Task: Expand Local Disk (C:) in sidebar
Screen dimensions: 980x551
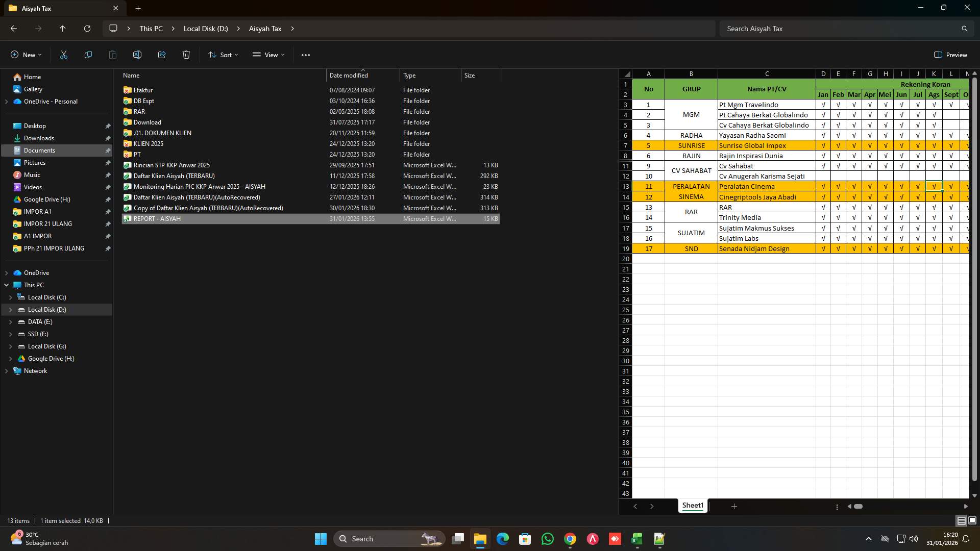Action: 10,297
